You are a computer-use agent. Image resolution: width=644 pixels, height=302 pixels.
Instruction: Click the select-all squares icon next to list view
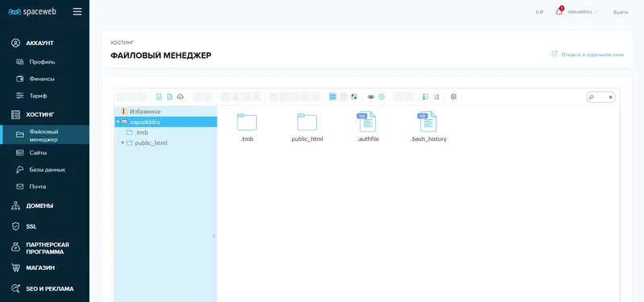[x=354, y=97]
